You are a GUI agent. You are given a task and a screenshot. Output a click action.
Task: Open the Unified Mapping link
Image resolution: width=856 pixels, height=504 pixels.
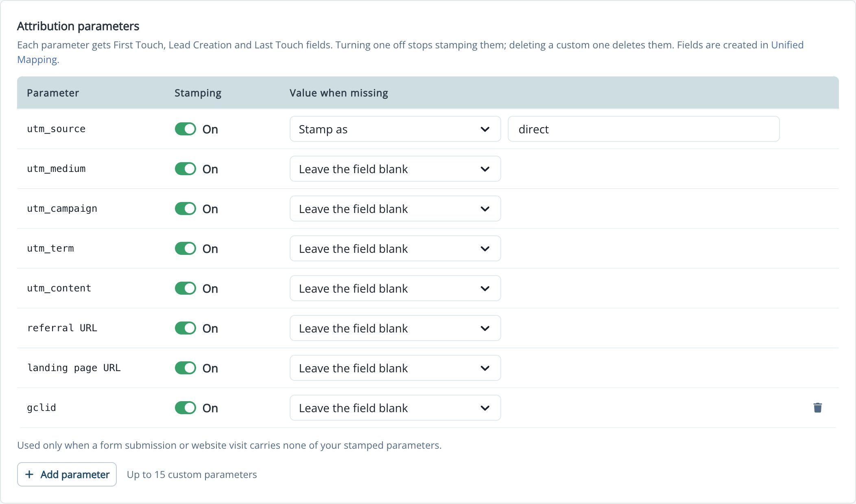(x=787, y=45)
